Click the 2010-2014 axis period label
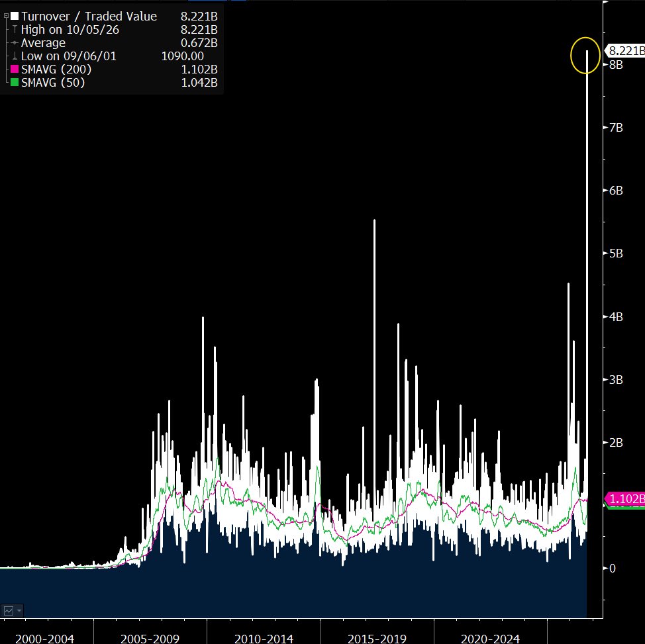The image size is (645, 644). [264, 639]
